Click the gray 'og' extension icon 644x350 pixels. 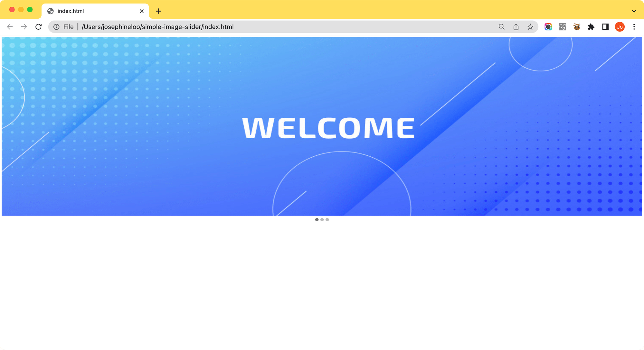pos(562,27)
